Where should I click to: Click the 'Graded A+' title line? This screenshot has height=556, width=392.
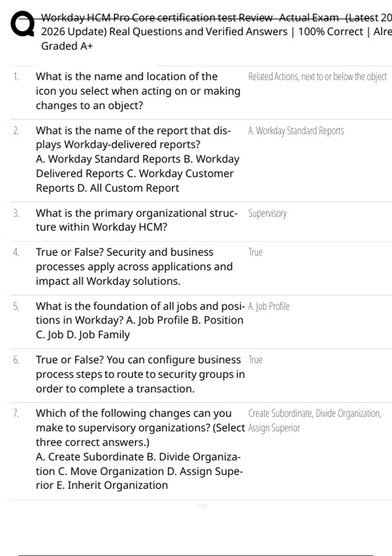pos(67,46)
